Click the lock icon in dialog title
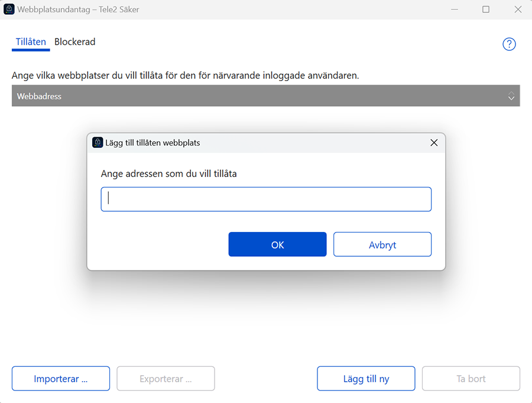This screenshot has width=532, height=403. click(x=98, y=143)
